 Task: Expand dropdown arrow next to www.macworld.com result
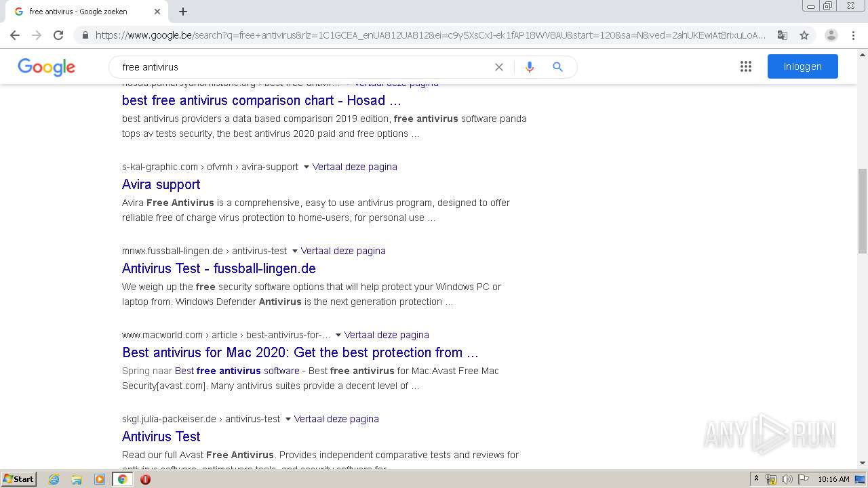click(x=338, y=335)
